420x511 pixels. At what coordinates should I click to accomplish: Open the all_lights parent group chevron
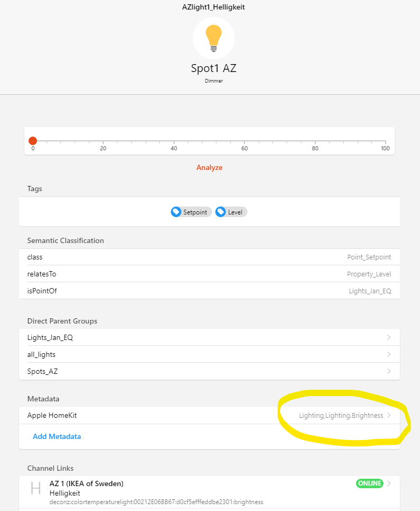tap(389, 354)
